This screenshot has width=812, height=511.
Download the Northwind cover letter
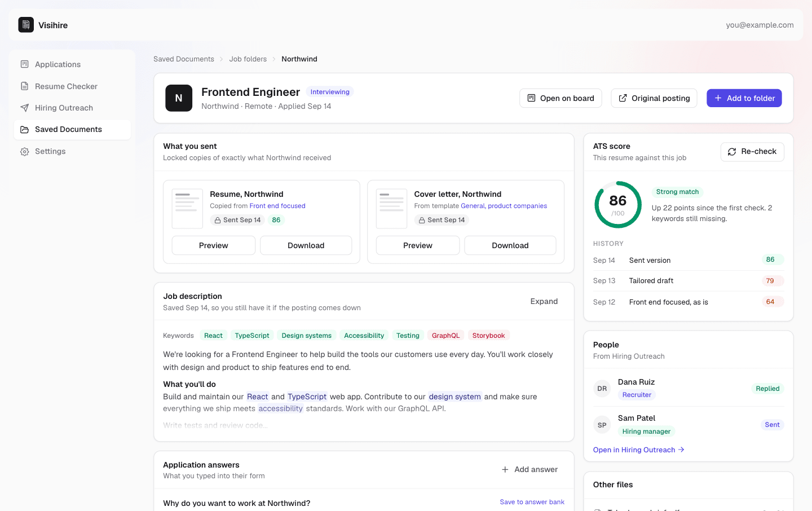click(510, 245)
